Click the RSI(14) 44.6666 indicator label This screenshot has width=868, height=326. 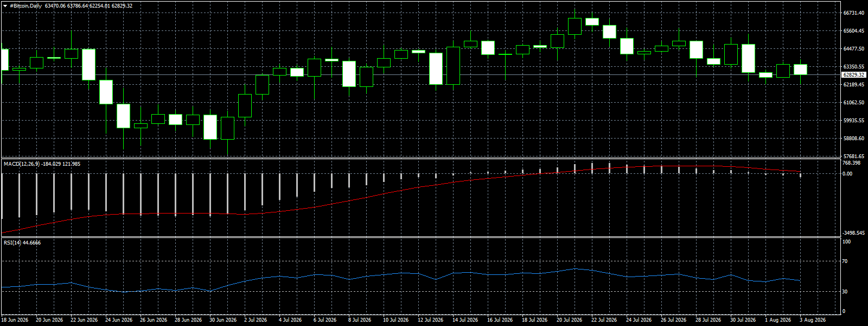pos(22,242)
